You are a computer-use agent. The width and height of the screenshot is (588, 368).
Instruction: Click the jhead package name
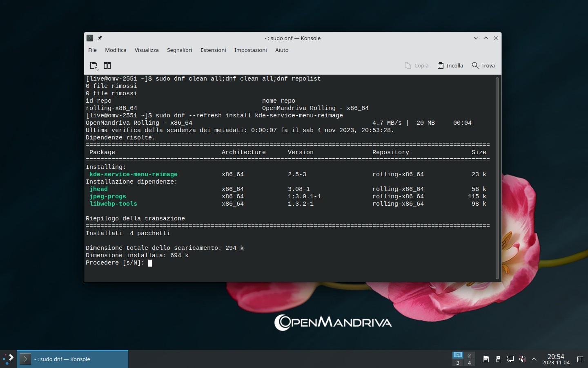pyautogui.click(x=98, y=189)
